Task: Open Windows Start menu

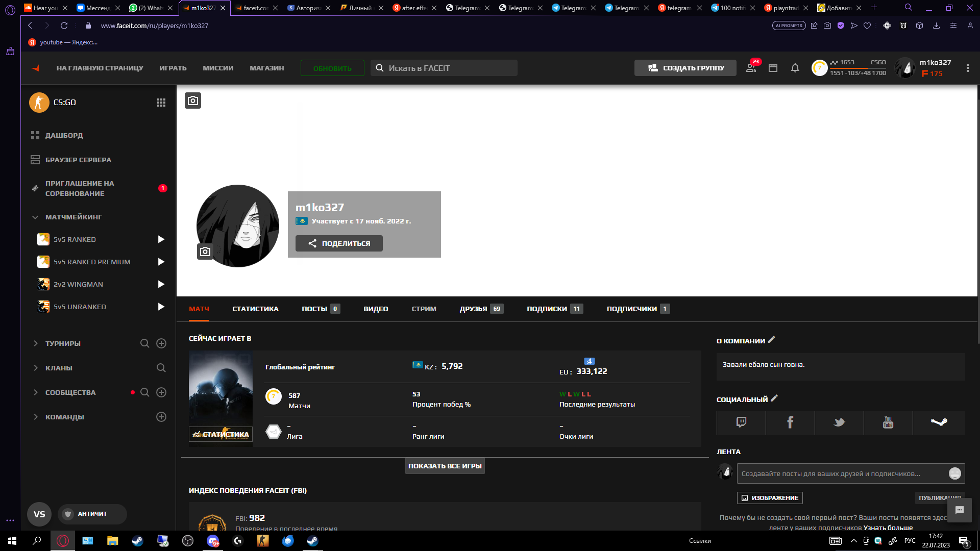Action: pos(12,541)
